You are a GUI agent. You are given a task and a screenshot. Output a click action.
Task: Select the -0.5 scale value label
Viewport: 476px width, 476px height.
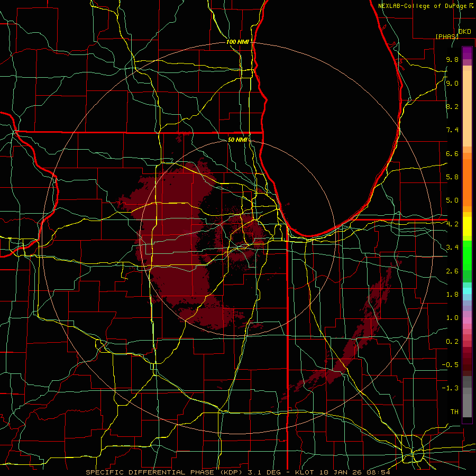pos(450,364)
